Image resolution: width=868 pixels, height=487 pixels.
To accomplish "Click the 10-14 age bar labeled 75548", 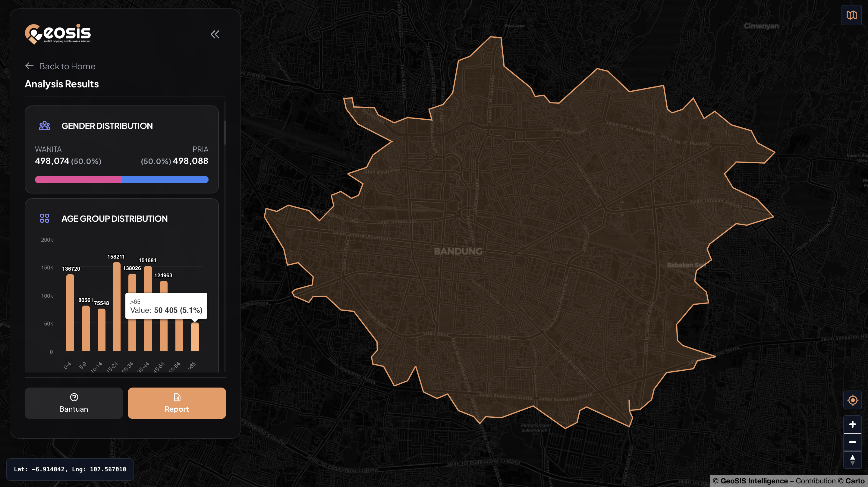I will tap(102, 330).
